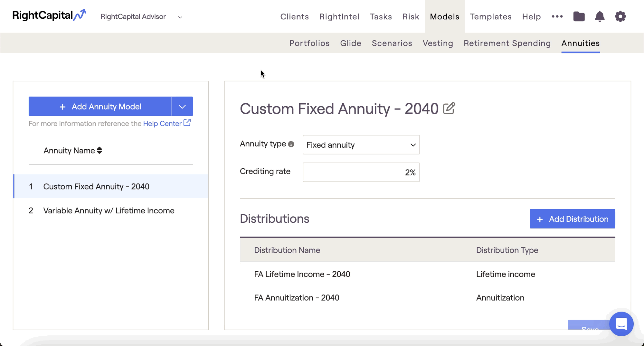The height and width of the screenshot is (346, 644).
Task: Switch to the Retirement Spending tab
Action: coord(507,43)
